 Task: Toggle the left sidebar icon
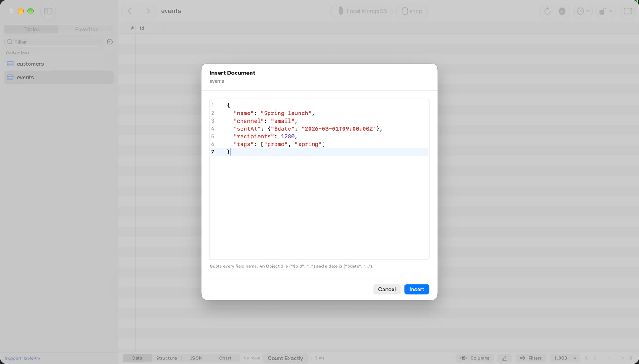click(x=48, y=11)
